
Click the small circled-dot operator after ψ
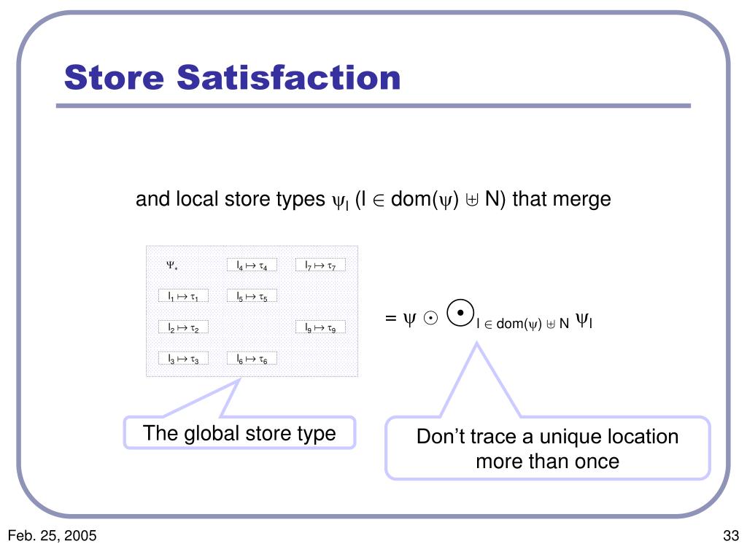tap(430, 318)
